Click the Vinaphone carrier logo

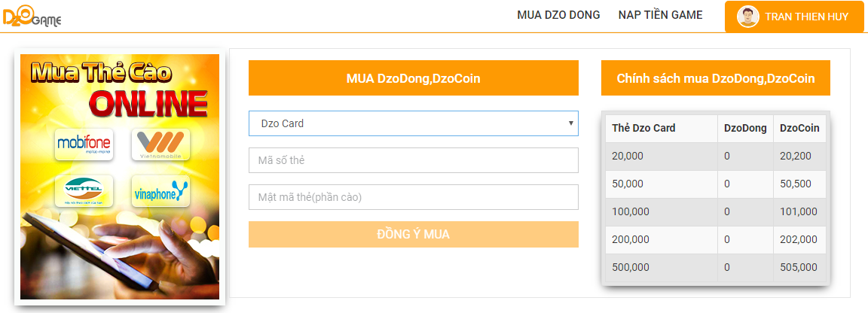(x=160, y=191)
